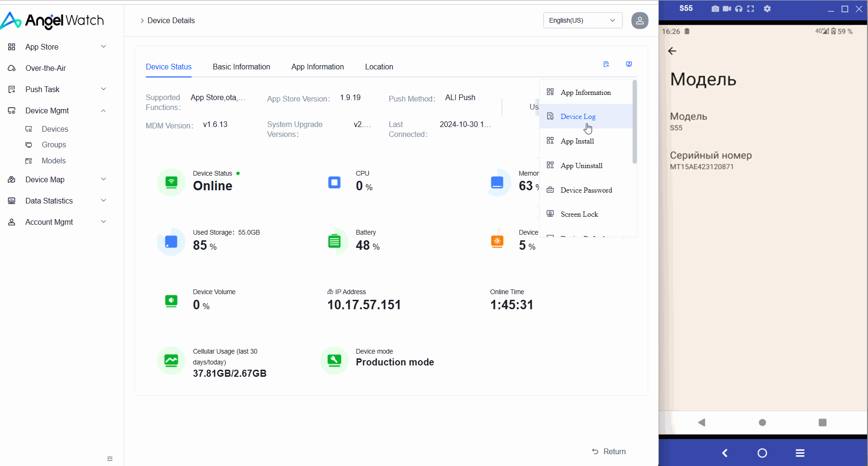The image size is (868, 466).
Task: Select Device Log from the dropdown menu
Action: tap(578, 117)
